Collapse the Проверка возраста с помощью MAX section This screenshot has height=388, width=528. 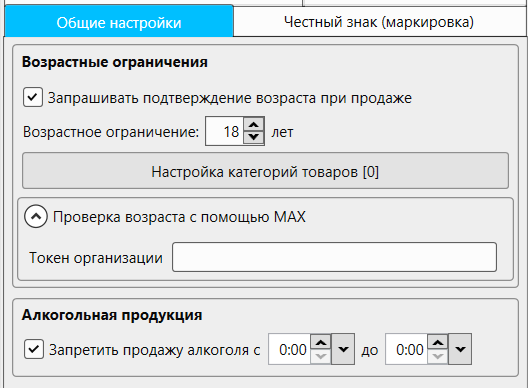36,216
